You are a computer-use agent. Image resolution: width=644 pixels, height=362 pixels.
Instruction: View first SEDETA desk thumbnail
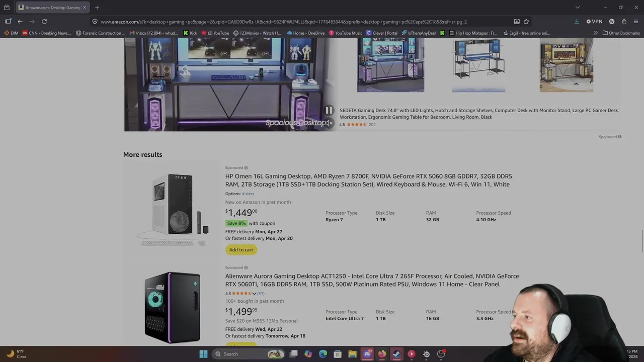[x=390, y=65]
